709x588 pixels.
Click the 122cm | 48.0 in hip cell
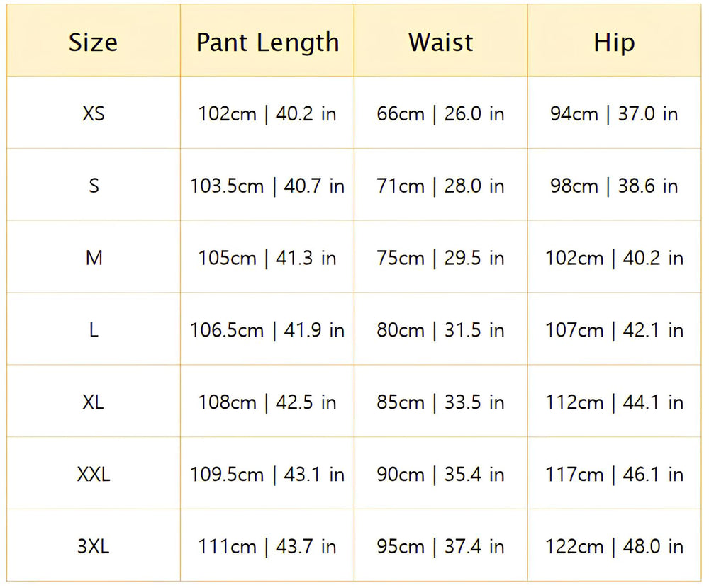pyautogui.click(x=614, y=546)
